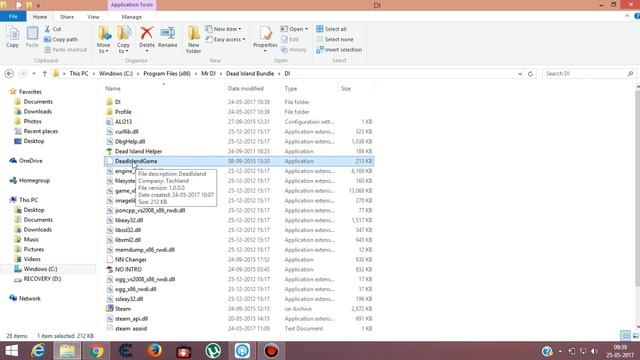Viewport: 640px width, 360px height.
Task: Select Windows (C:) drive in sidebar
Action: pyautogui.click(x=40, y=269)
